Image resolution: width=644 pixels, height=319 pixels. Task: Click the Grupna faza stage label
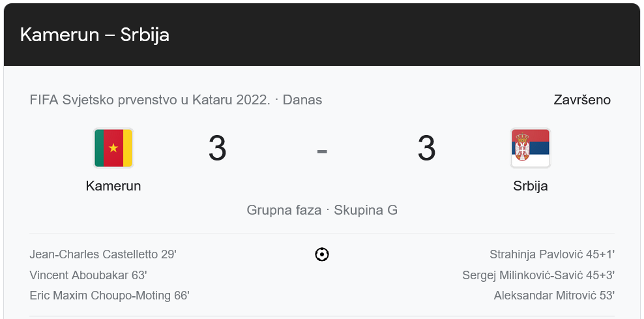click(x=284, y=210)
